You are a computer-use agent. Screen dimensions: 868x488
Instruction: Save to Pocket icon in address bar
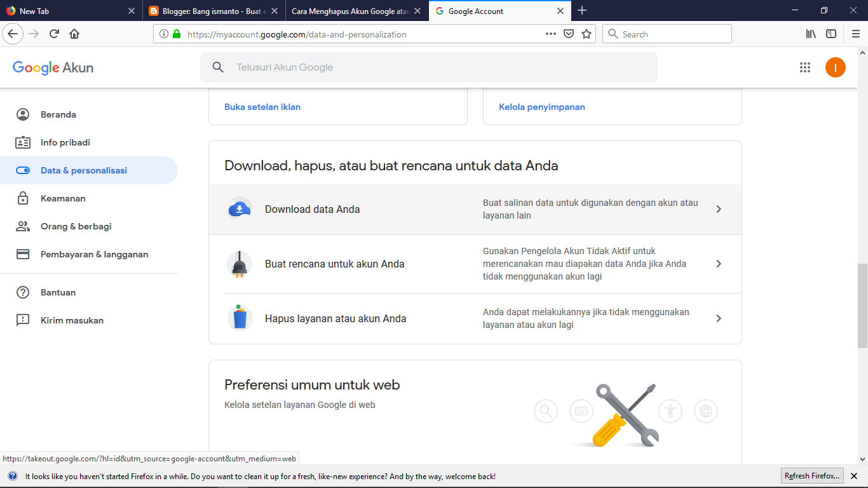click(x=569, y=34)
